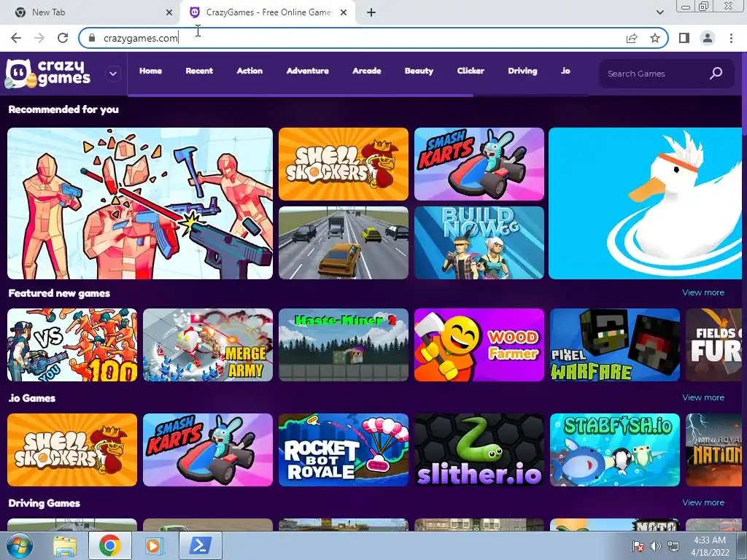Click the network icon in system tray

coord(673,546)
